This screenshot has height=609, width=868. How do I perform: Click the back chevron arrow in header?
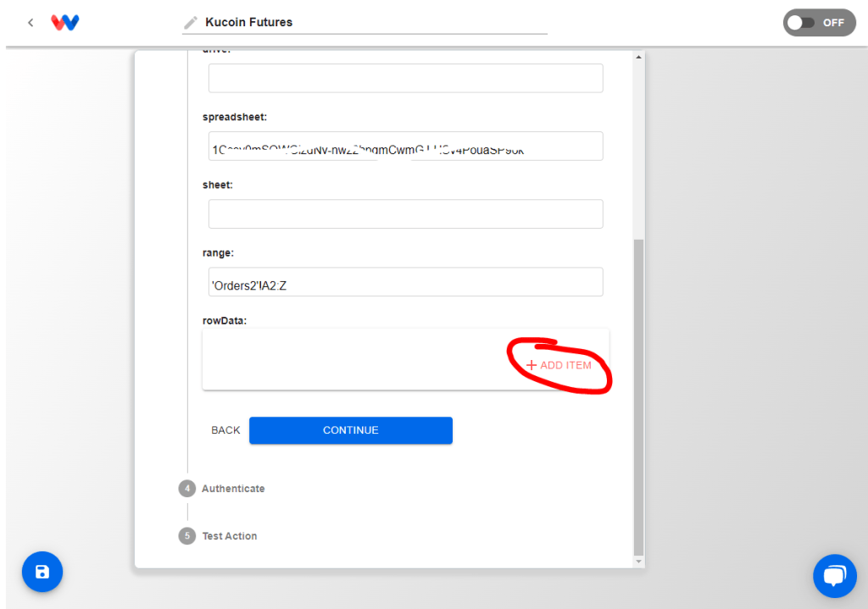(31, 23)
